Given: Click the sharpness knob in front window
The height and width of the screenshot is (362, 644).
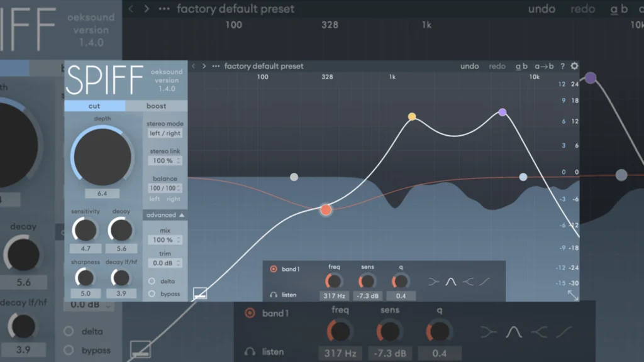Looking at the screenshot, I should coord(85,278).
